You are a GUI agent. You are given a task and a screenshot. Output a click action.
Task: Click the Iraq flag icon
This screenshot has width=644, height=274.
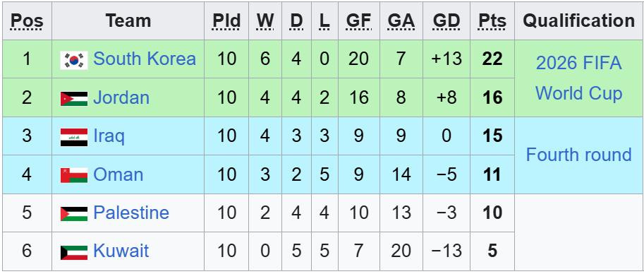tap(74, 138)
